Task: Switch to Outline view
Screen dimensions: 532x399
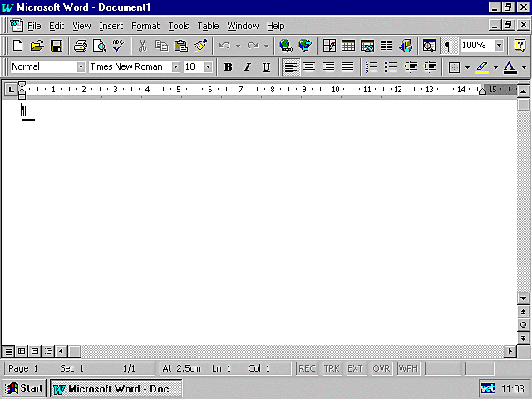Action: 48,351
